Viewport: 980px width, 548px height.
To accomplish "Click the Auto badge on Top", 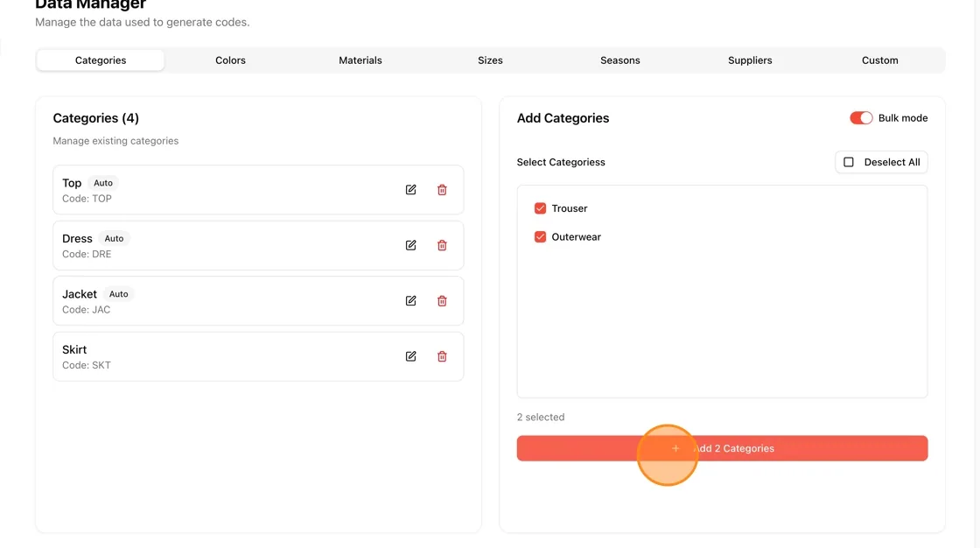I will [103, 183].
